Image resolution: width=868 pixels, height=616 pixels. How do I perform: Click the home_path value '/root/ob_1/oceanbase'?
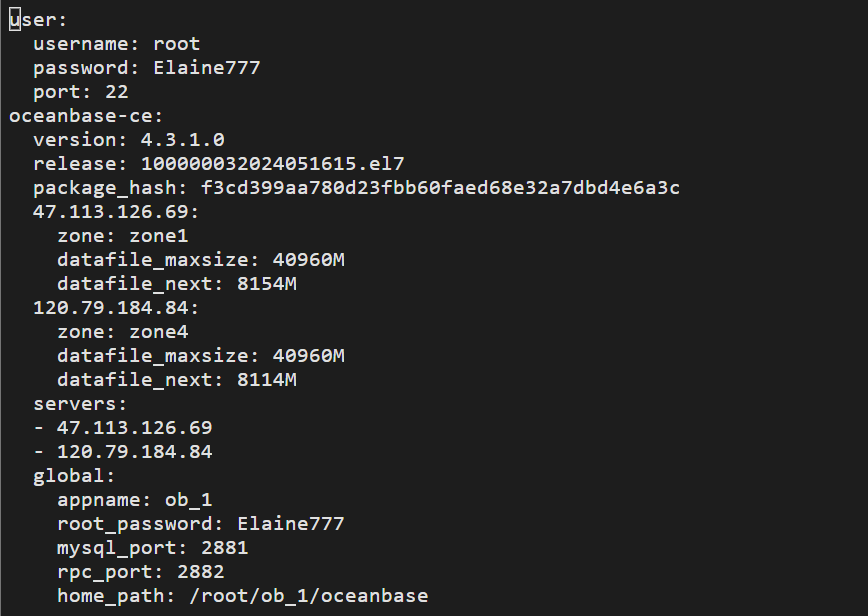(308, 596)
